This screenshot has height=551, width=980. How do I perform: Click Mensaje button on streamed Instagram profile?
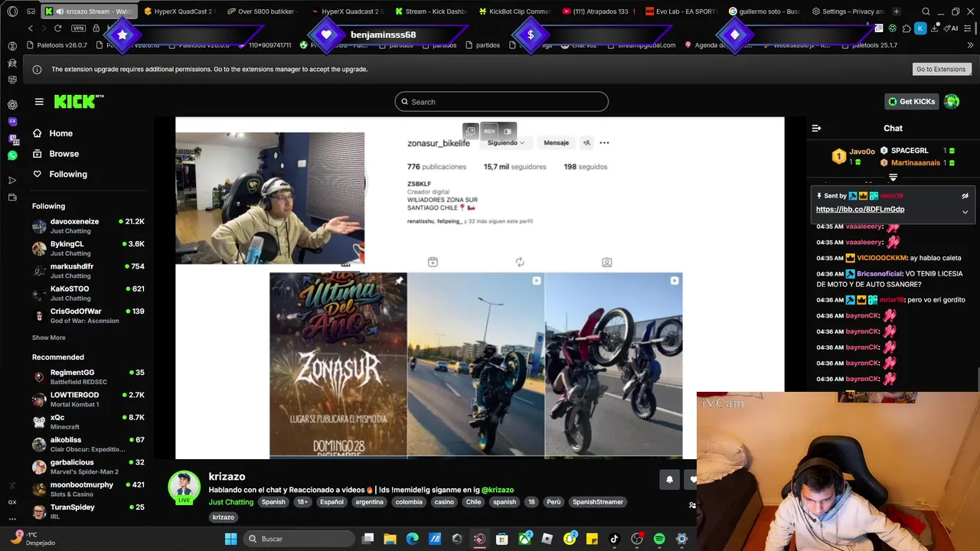tap(556, 143)
